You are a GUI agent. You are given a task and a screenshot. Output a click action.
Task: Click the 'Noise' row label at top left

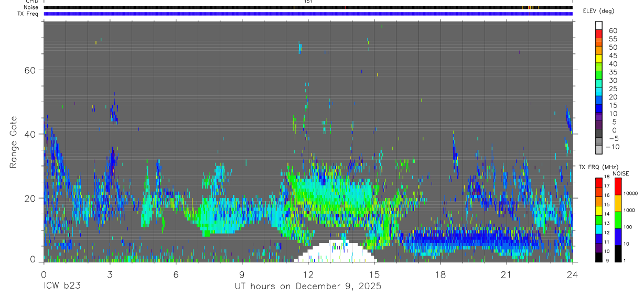pyautogui.click(x=31, y=7)
